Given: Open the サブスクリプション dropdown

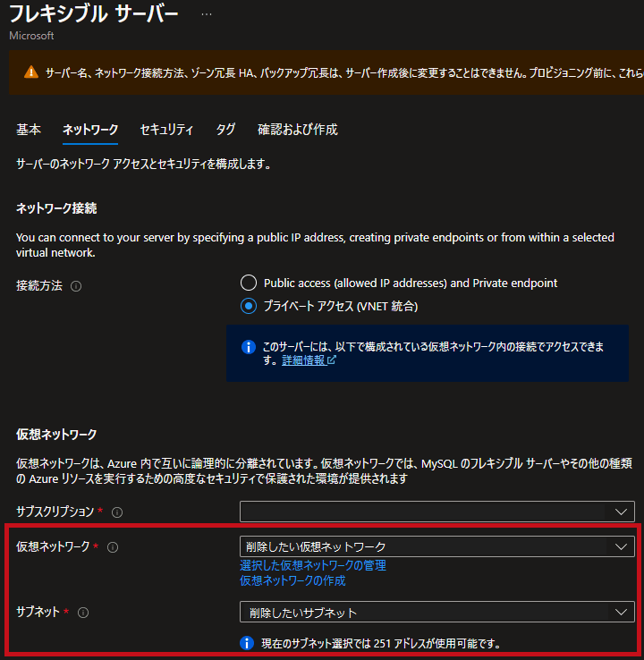Looking at the screenshot, I should (436, 512).
